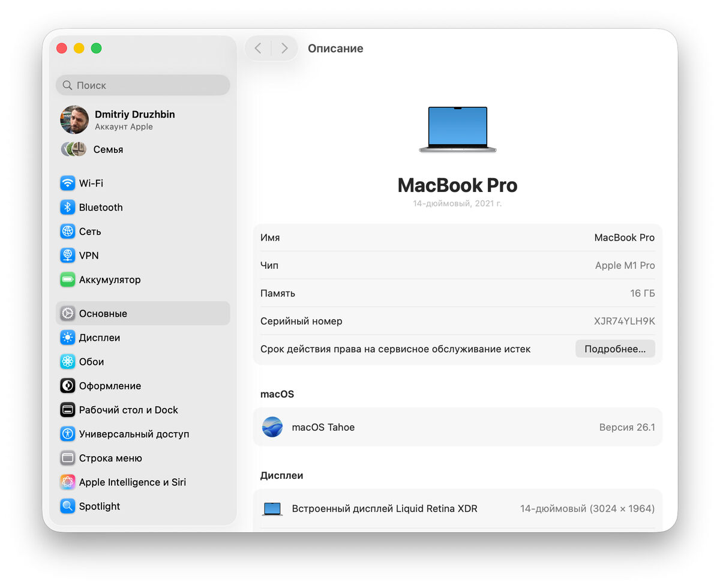Click the Серийный номер label
Screen dimensions: 720x588
click(x=301, y=321)
